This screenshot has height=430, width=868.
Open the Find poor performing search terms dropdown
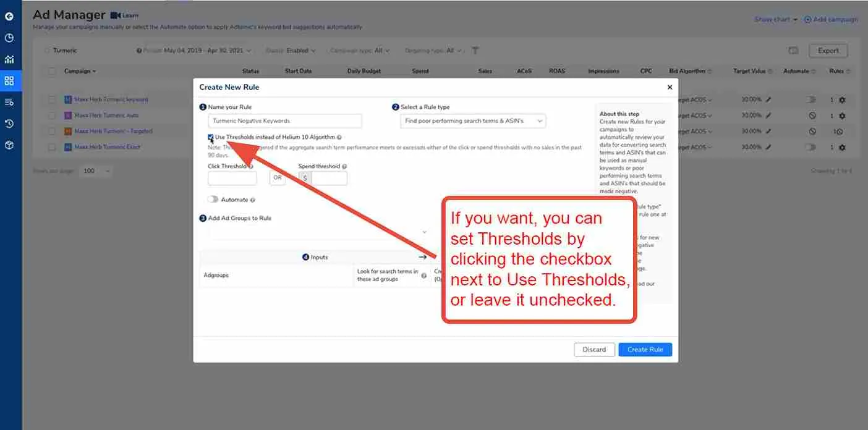coord(472,120)
